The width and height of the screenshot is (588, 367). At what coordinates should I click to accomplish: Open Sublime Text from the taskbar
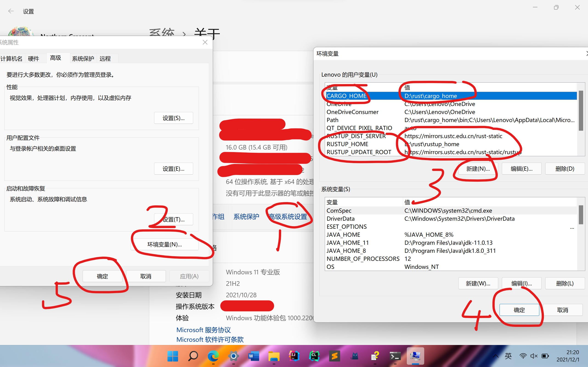point(335,356)
